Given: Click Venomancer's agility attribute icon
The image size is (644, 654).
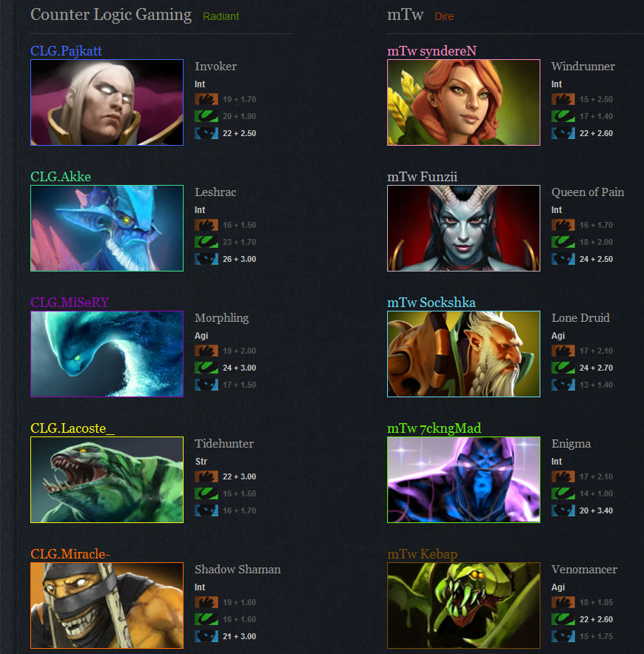Looking at the screenshot, I should coord(563,619).
